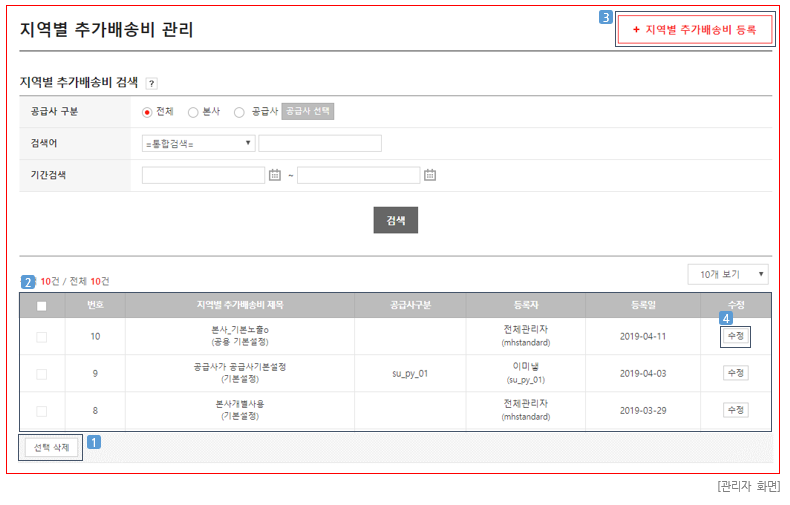Select the 전체 supplier radio button
Image resolution: width=790 pixels, height=505 pixels.
(x=147, y=112)
